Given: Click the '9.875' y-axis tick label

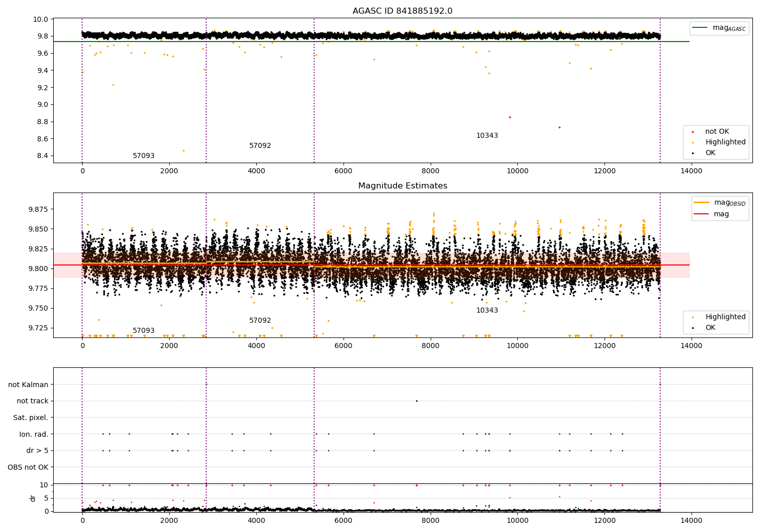Looking at the screenshot, I should pyautogui.click(x=39, y=209).
